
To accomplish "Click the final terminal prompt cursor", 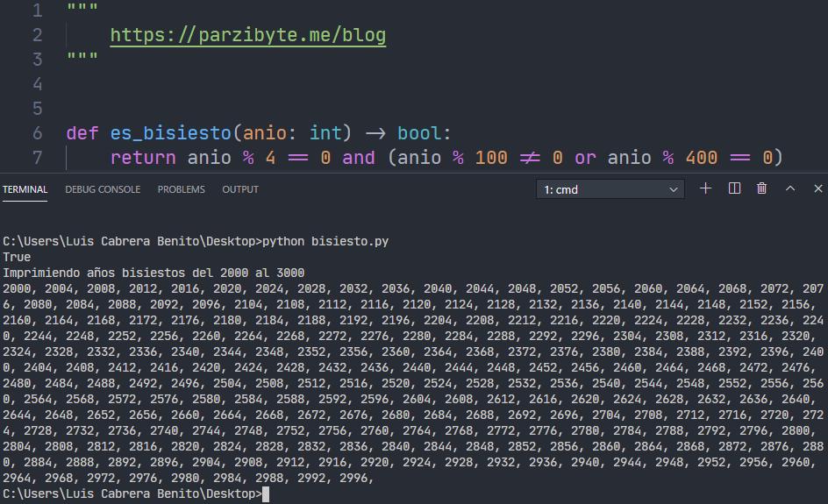I will tap(266, 494).
